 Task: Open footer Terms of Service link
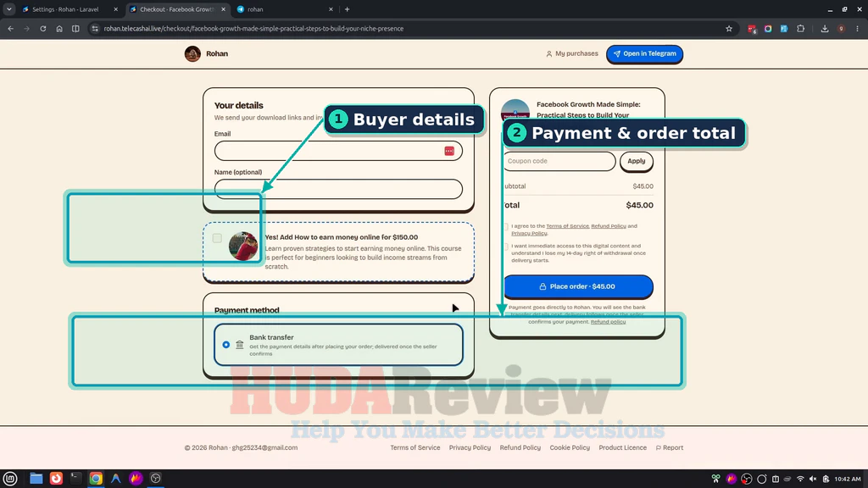tap(415, 447)
